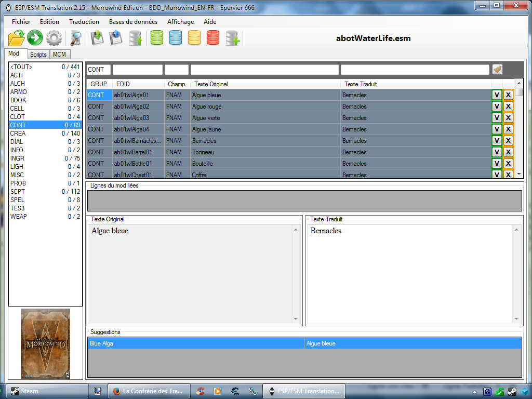Click the grey database with arrow icon

tap(136, 37)
